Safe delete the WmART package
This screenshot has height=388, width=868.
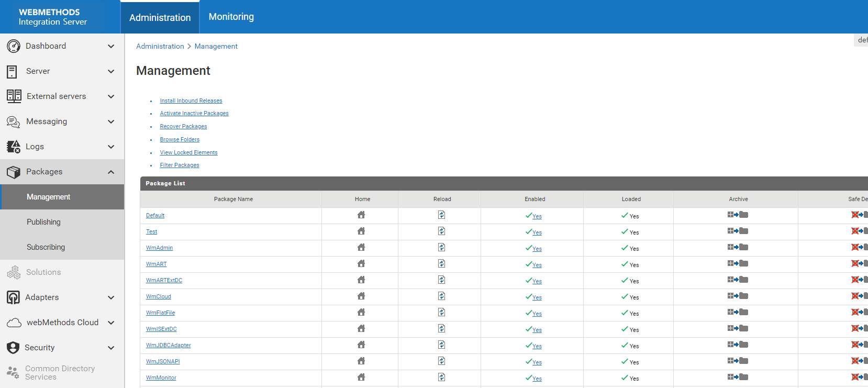[859, 263]
